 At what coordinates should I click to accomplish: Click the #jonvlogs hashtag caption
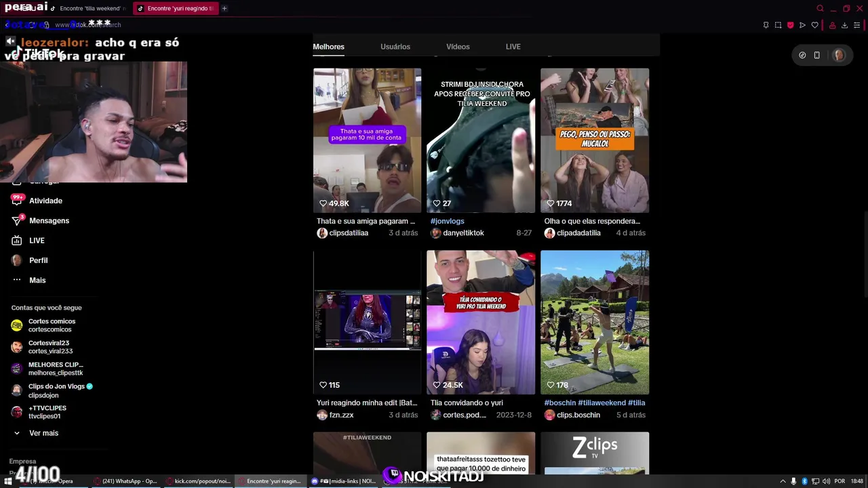click(447, 221)
